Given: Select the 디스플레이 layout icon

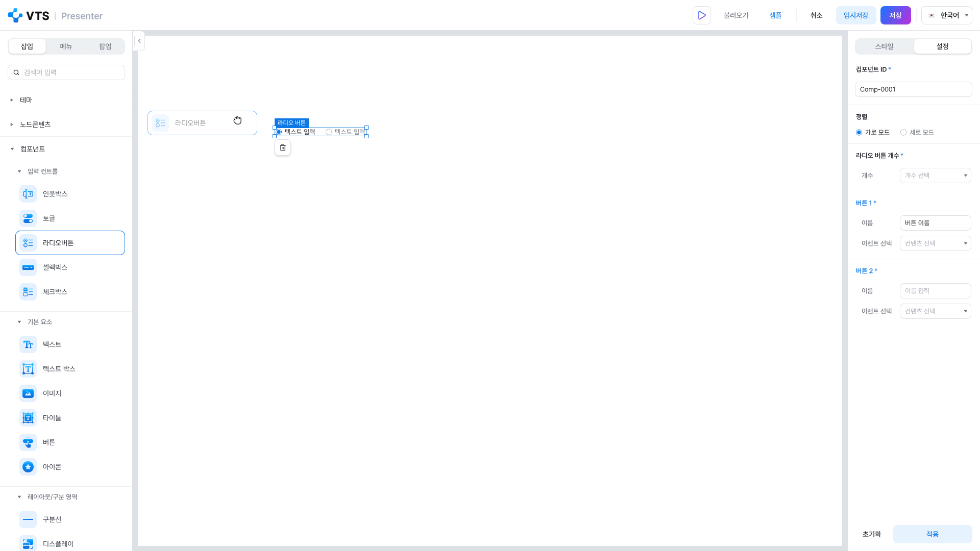Looking at the screenshot, I should tap(28, 544).
